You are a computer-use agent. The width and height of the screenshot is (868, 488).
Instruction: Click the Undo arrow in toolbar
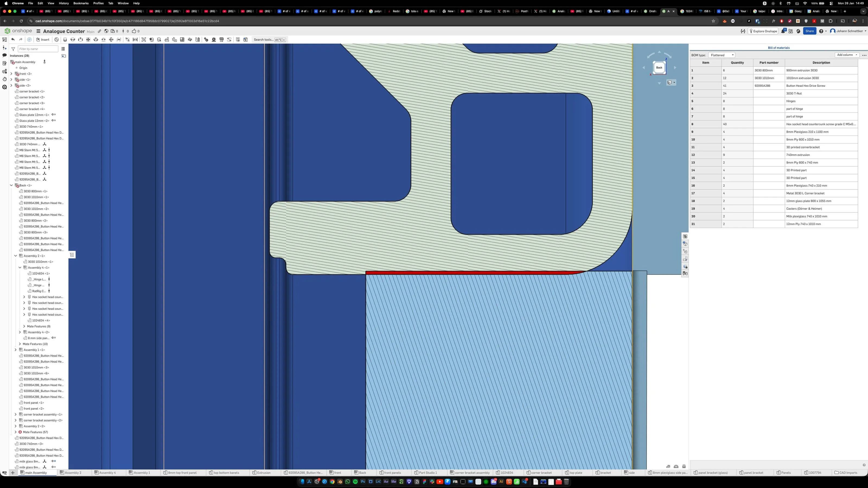tap(13, 39)
